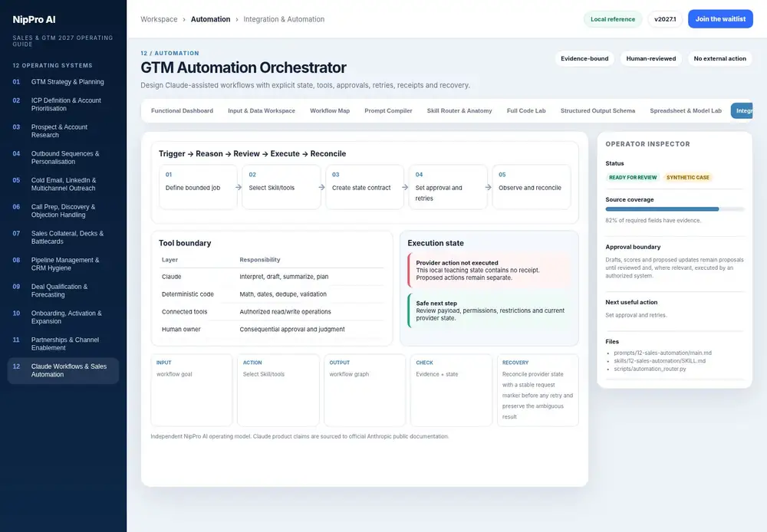Image resolution: width=767 pixels, height=532 pixels.
Task: Click the NipPro AI logo
Action: tap(34, 20)
